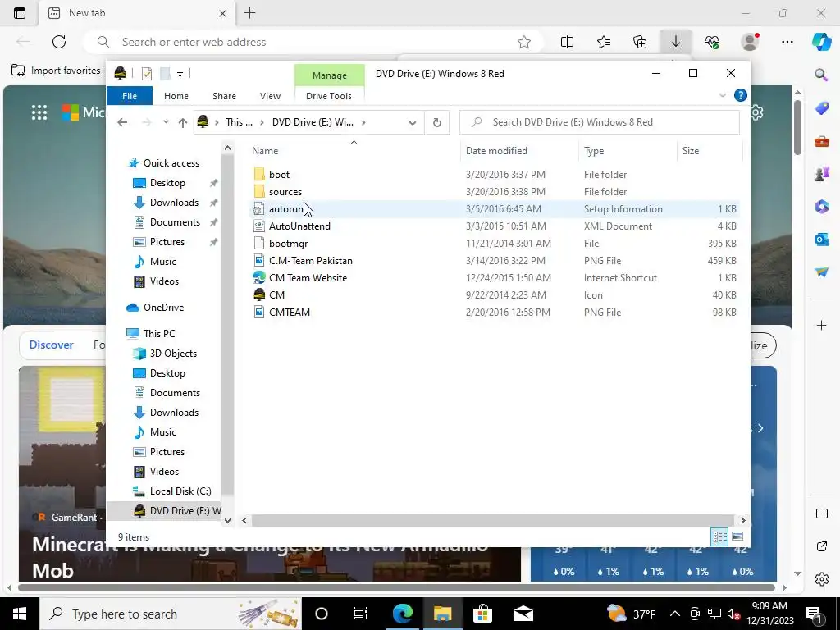Go up one folder level arrow
Viewport: 840px width, 630px height.
point(183,123)
